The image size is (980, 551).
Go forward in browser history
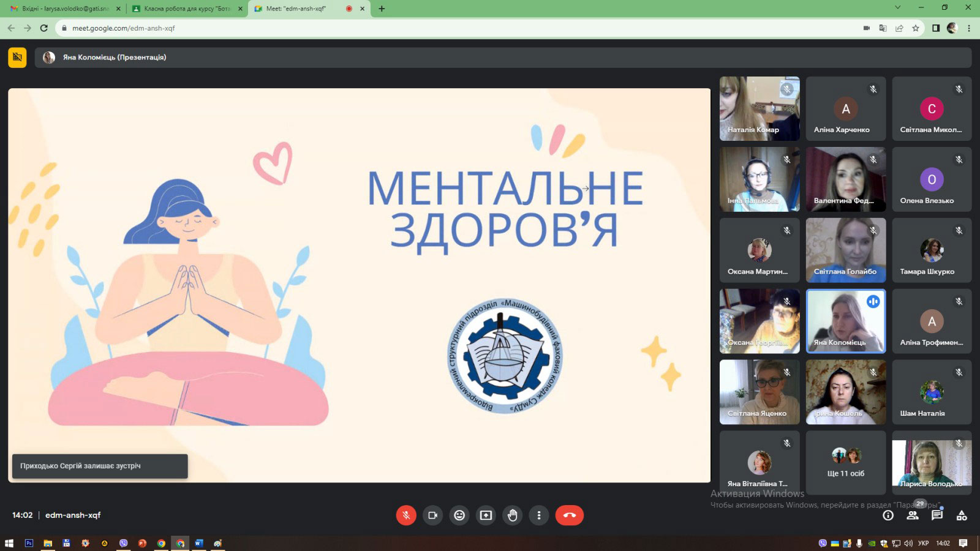click(28, 28)
